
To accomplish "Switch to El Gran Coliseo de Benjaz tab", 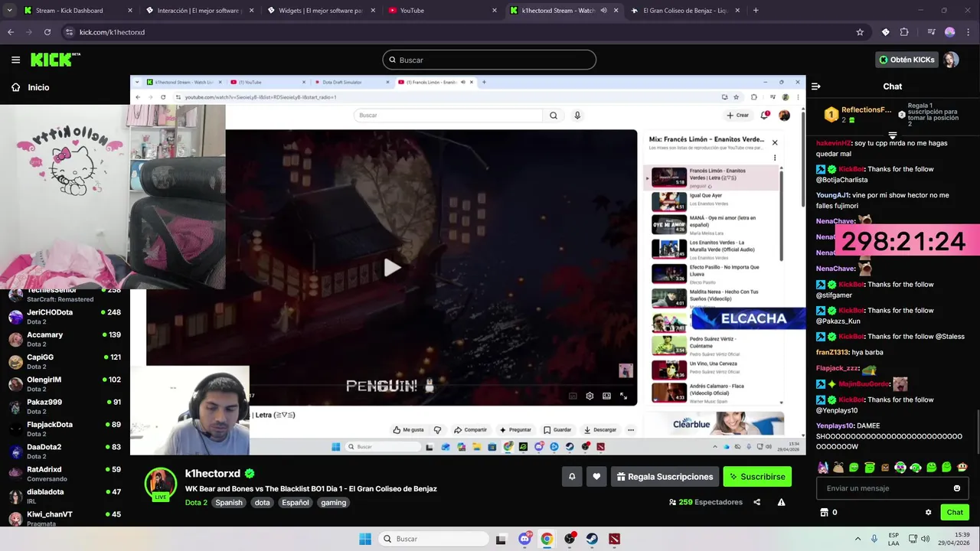I will (x=685, y=11).
